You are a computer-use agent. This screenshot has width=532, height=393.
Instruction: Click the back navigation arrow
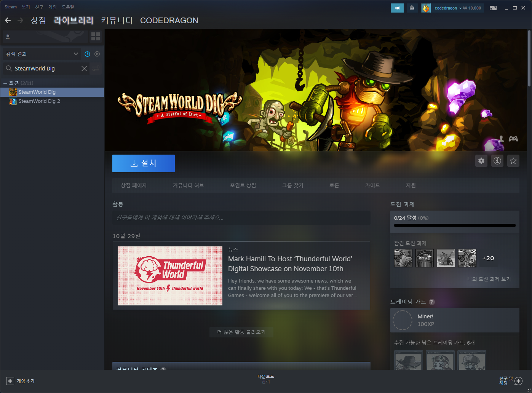8,21
